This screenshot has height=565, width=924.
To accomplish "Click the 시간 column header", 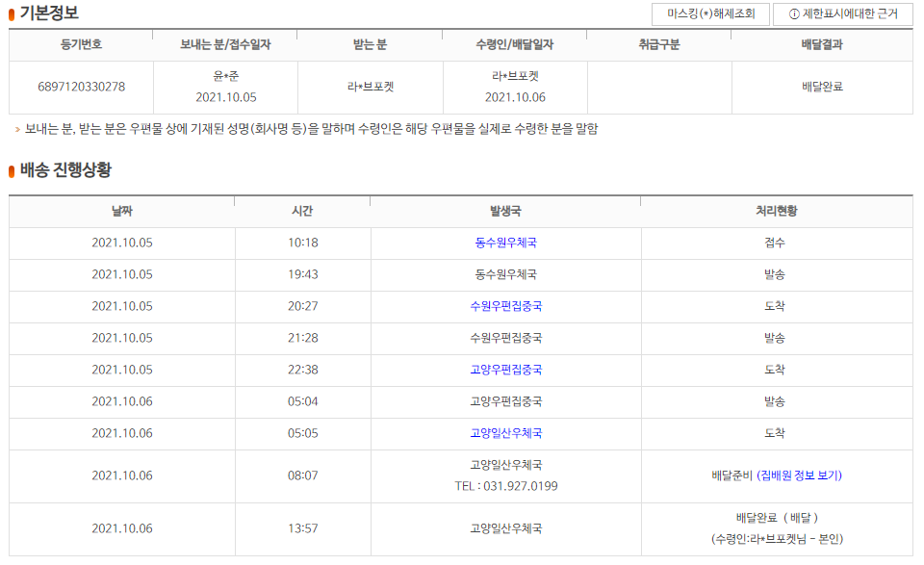I will pos(302,211).
